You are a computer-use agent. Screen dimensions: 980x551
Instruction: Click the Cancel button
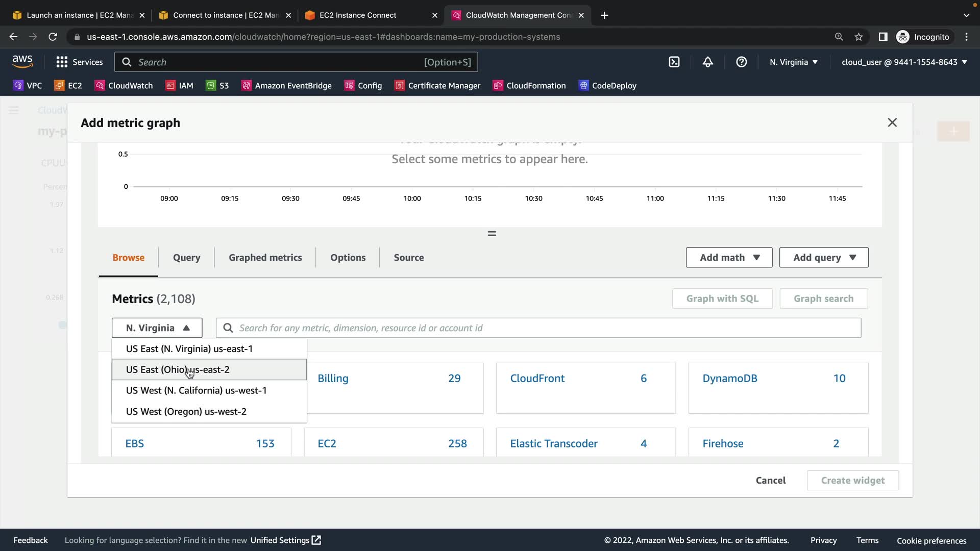click(770, 480)
